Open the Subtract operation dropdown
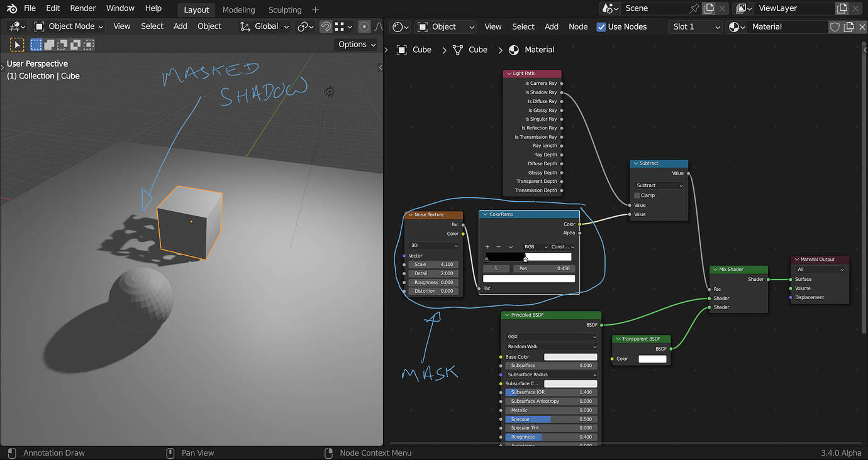Screen dimensions: 868x460 pyautogui.click(x=659, y=185)
